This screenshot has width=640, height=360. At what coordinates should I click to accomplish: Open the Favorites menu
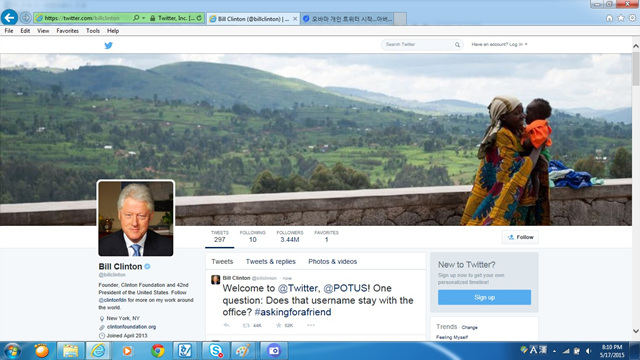tap(68, 31)
